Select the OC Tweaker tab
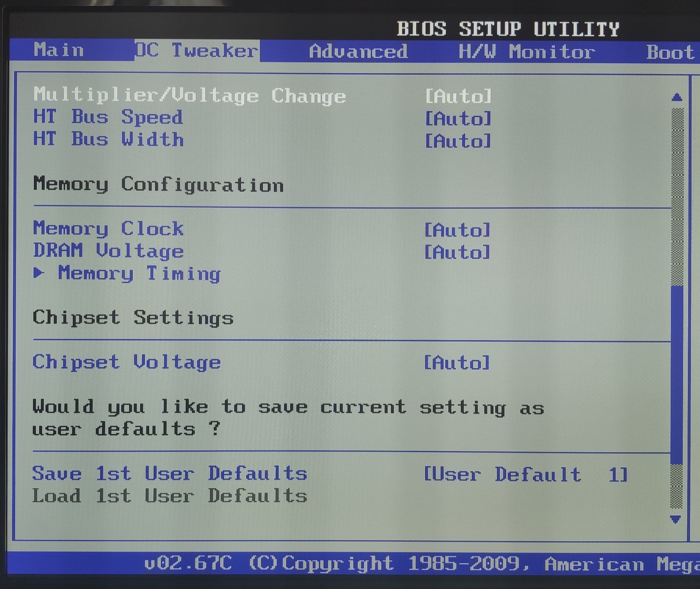The image size is (700, 589). (x=197, y=51)
